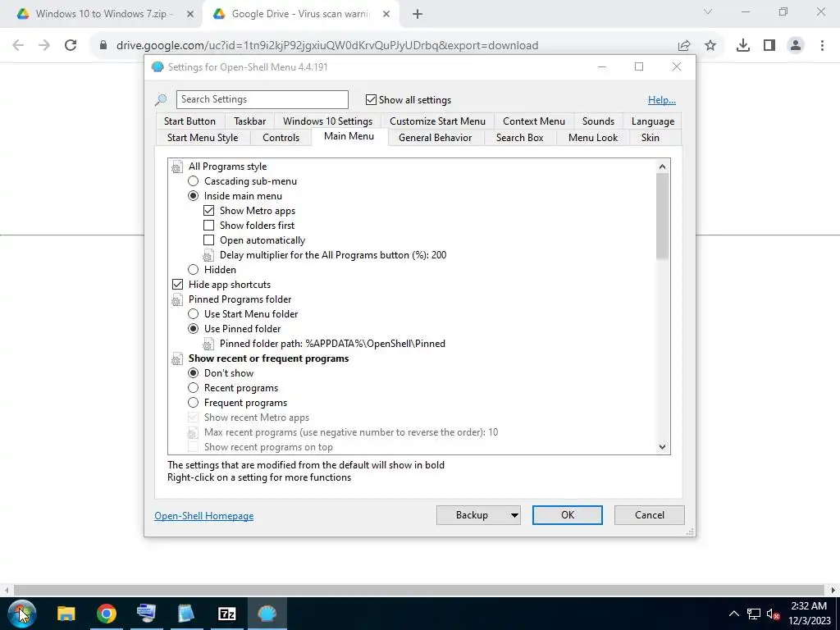This screenshot has width=840, height=630.
Task: Click the Backup button
Action: [472, 515]
